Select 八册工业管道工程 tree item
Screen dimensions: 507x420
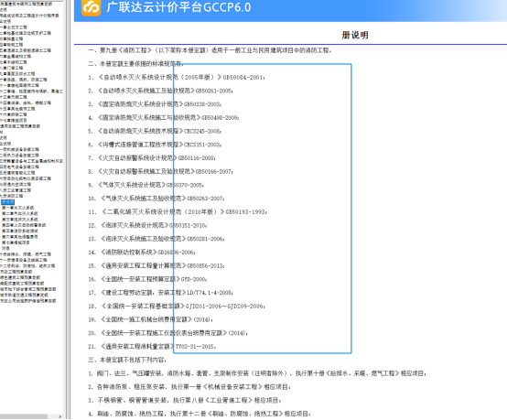[x=16, y=190]
